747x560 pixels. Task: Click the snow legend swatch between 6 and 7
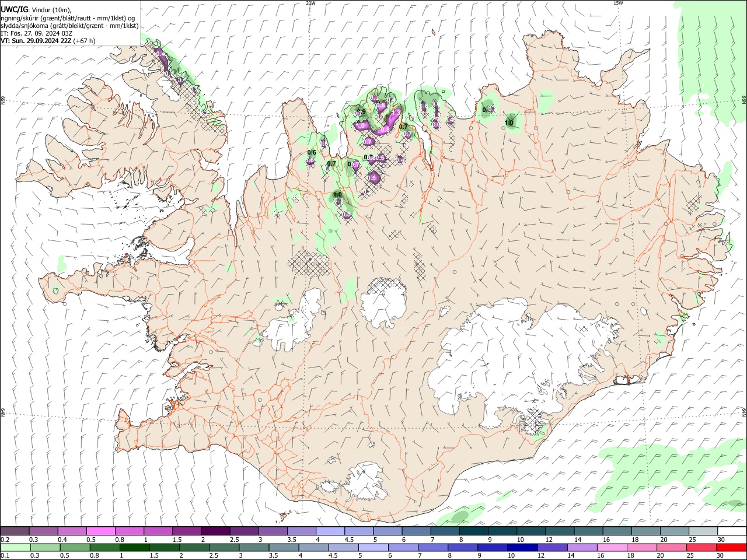coord(416,531)
